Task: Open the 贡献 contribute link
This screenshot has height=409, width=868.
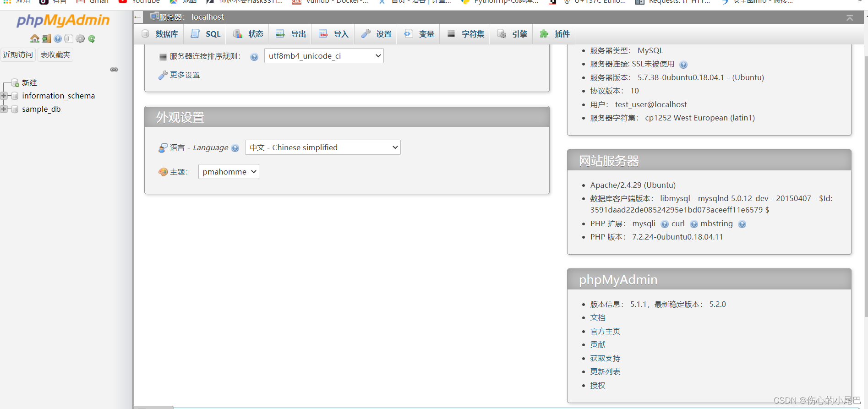Action: tap(598, 344)
